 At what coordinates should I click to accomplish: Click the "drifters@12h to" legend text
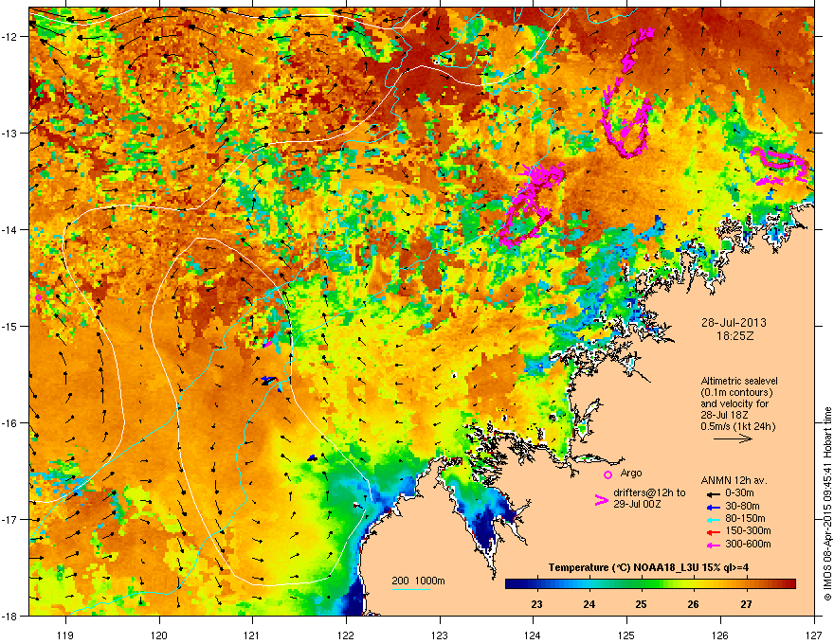coord(649,492)
